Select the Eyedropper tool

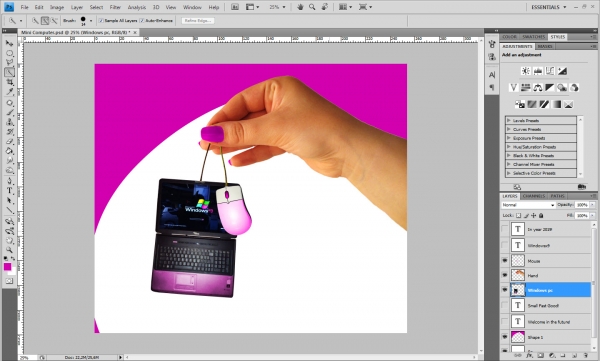click(9, 92)
